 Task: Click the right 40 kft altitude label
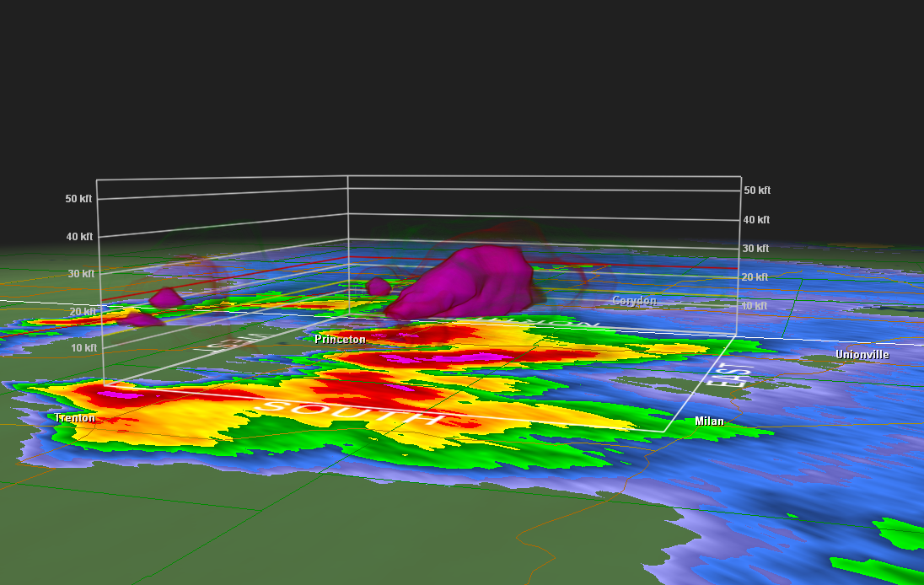coord(756,220)
